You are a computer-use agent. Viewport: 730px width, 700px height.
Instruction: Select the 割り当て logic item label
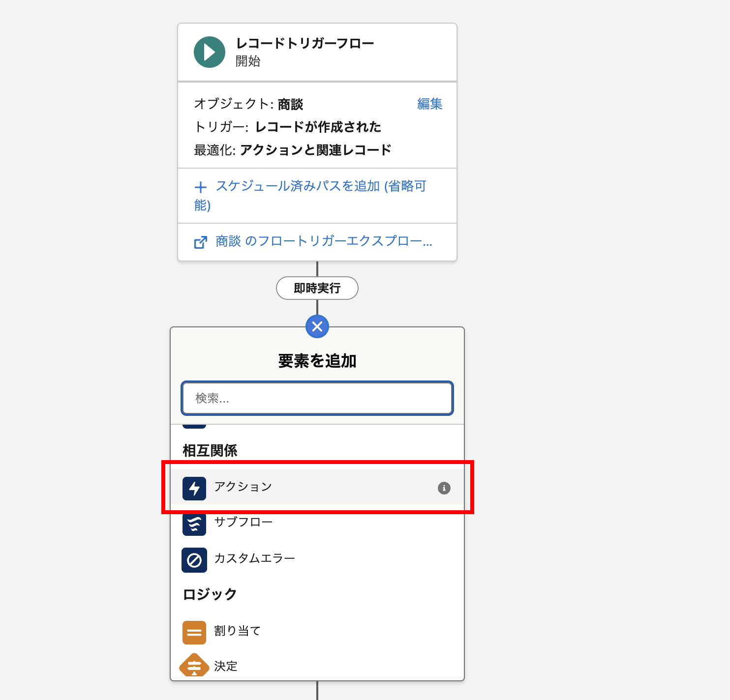tap(237, 631)
